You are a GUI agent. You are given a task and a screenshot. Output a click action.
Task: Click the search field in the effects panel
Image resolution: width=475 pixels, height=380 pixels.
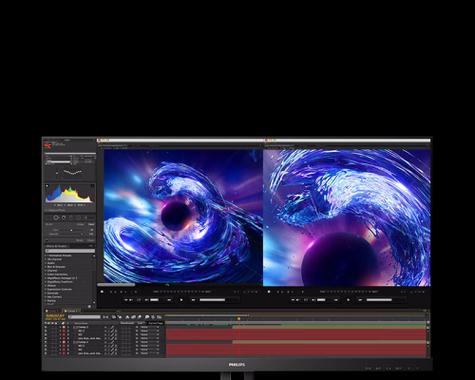point(70,251)
